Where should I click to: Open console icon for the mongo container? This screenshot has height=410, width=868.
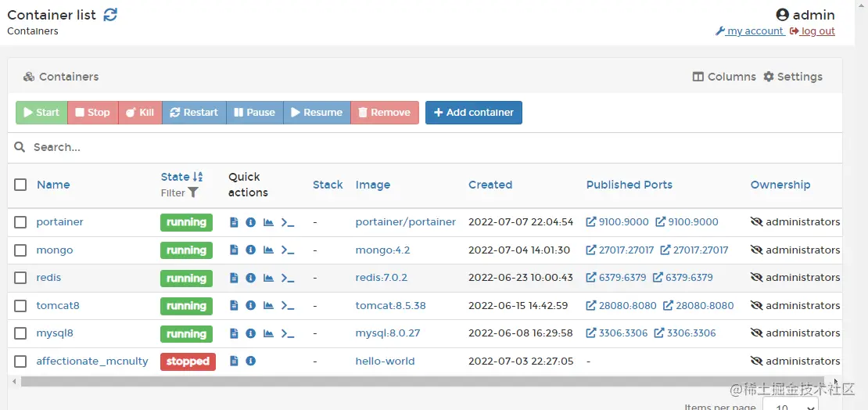click(x=288, y=250)
